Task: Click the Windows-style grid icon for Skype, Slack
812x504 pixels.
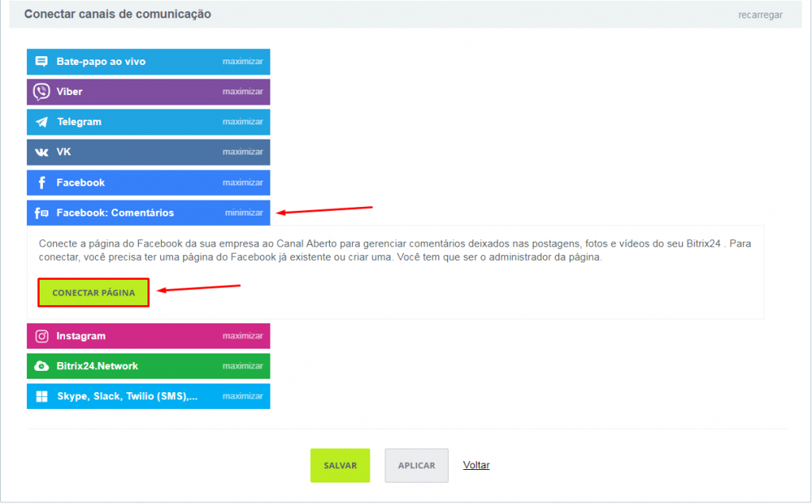Action: tap(42, 396)
